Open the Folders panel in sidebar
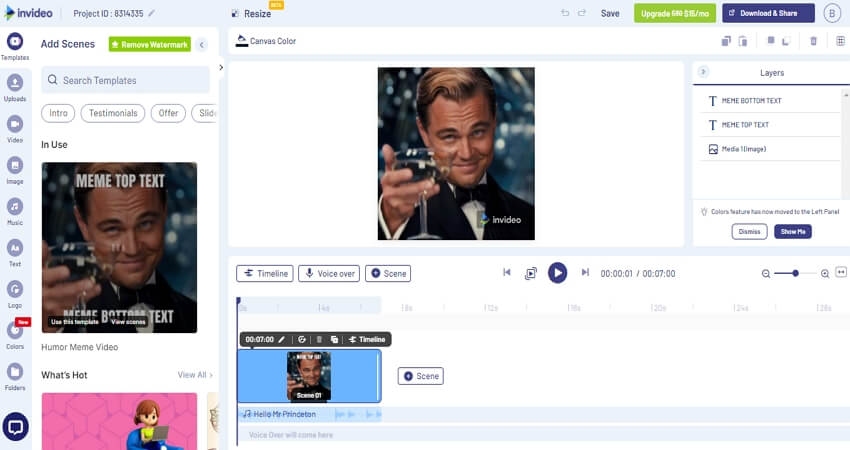Screen dimensions: 850x450 [15, 376]
